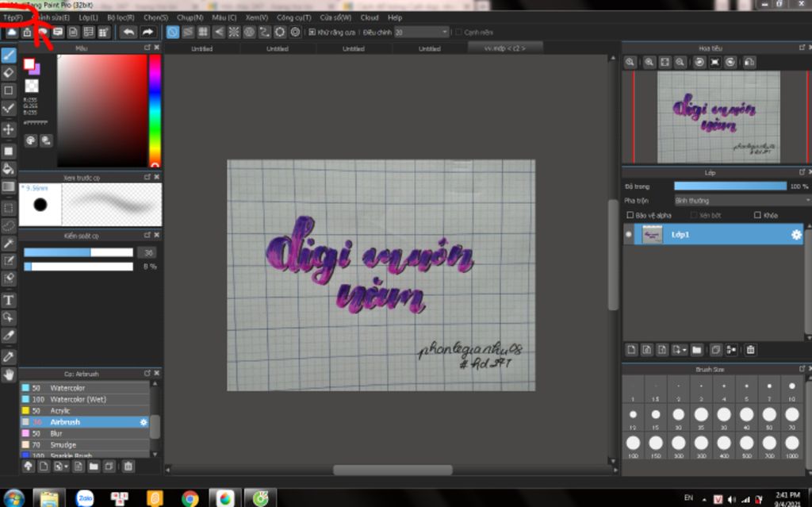This screenshot has height=507, width=812.
Task: Select the Smudge brush
Action: [85, 445]
